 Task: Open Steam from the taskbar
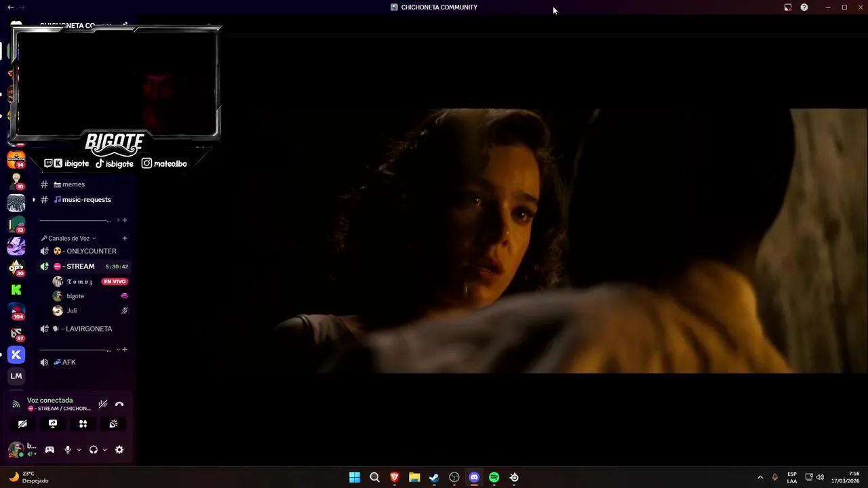pyautogui.click(x=434, y=477)
